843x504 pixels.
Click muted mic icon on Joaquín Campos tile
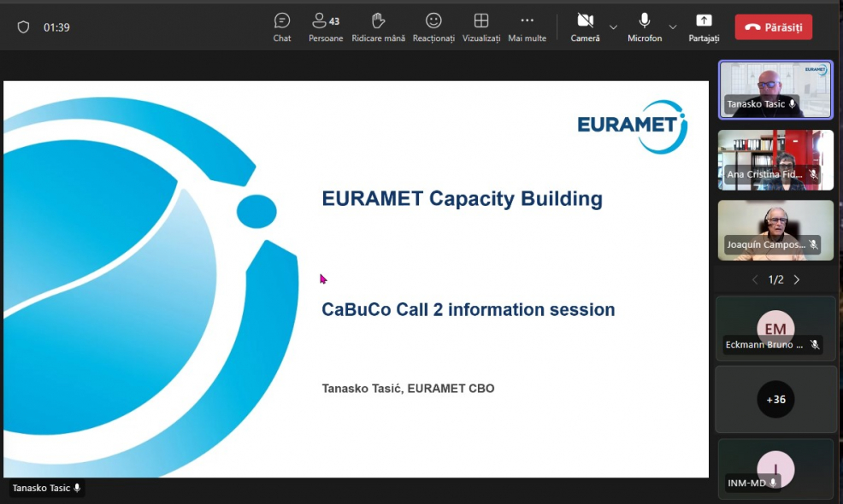tap(813, 244)
